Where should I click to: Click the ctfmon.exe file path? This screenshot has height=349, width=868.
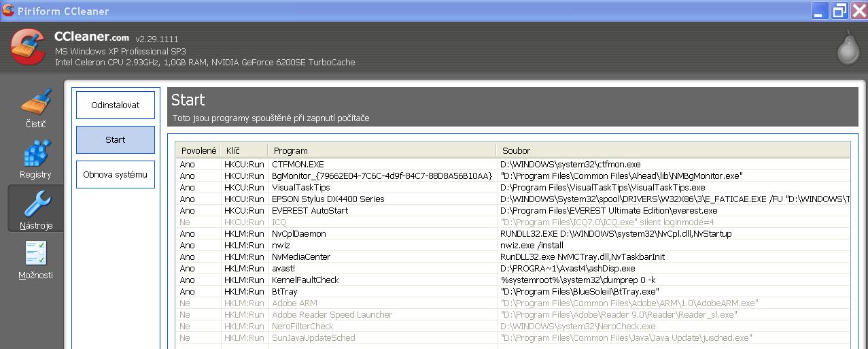(x=570, y=164)
